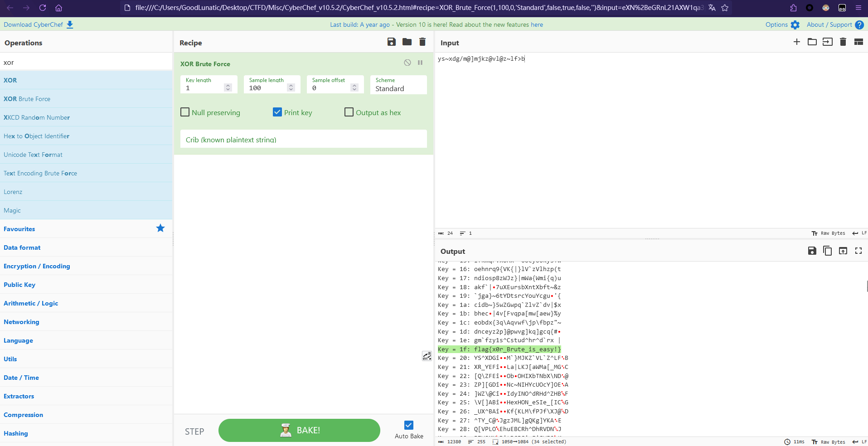Screen dimensions: 868x446
Task: Open input LF end-of-line selector
Action: pyautogui.click(x=859, y=233)
